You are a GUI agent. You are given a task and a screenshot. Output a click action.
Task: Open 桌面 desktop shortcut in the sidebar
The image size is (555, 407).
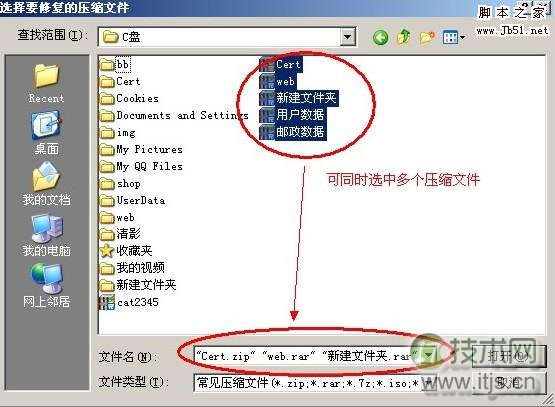(46, 133)
